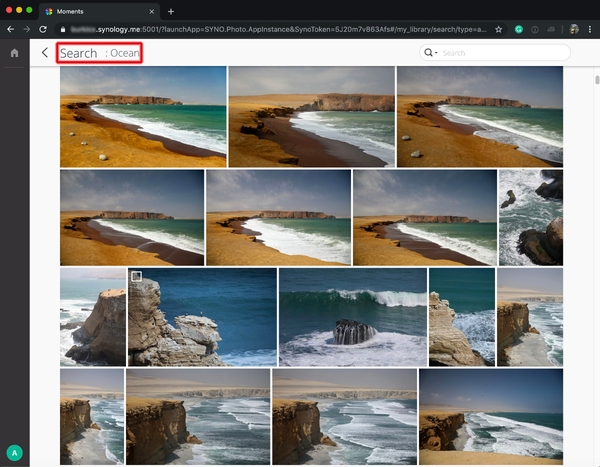Open the aerial rocks-and-foam photo
The height and width of the screenshot is (467, 600).
click(x=531, y=217)
